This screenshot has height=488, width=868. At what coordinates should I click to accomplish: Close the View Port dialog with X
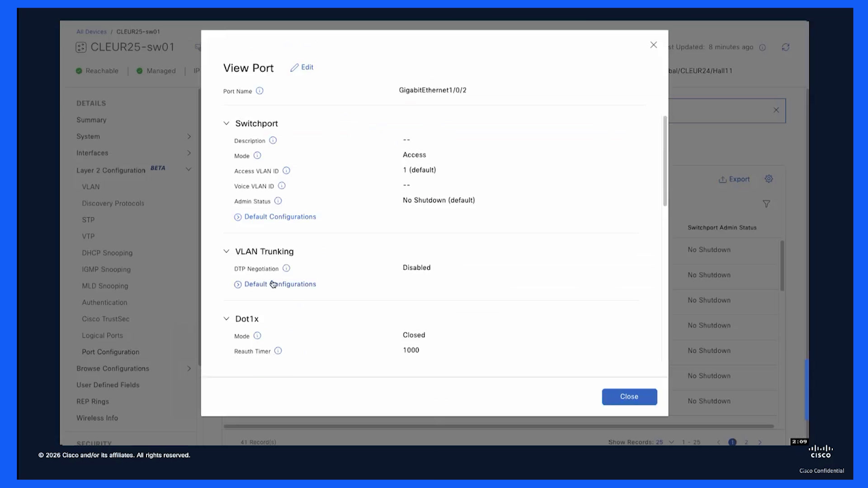(x=653, y=45)
